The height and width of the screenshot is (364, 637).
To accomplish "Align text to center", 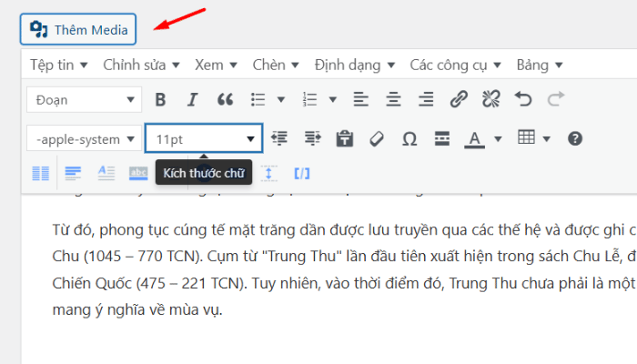I will point(393,99).
